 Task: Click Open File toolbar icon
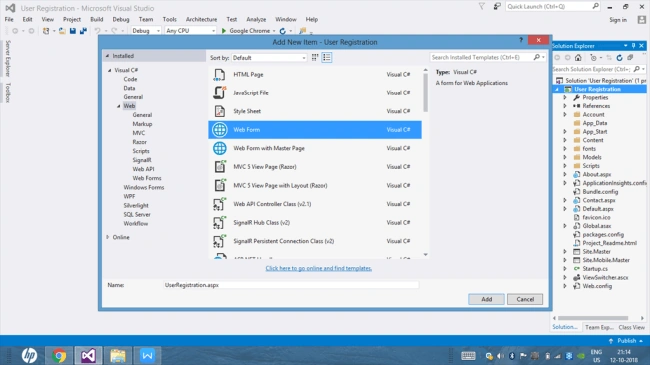[x=62, y=31]
